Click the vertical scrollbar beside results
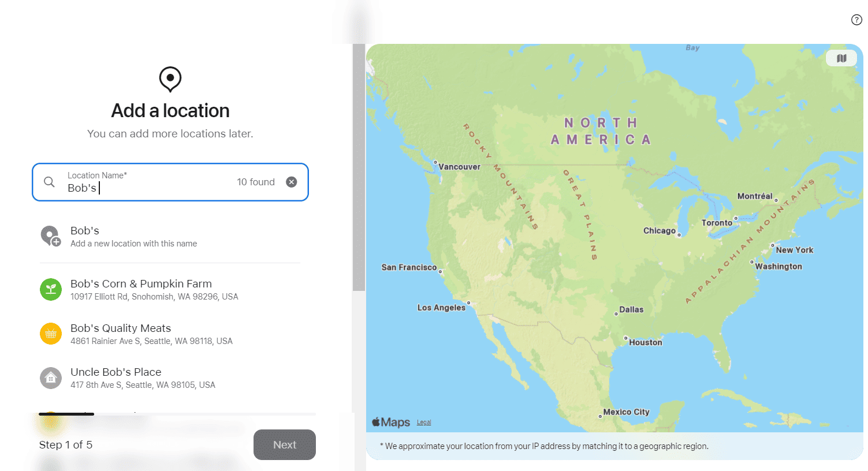Screen dimensions: 868x471 [359, 167]
